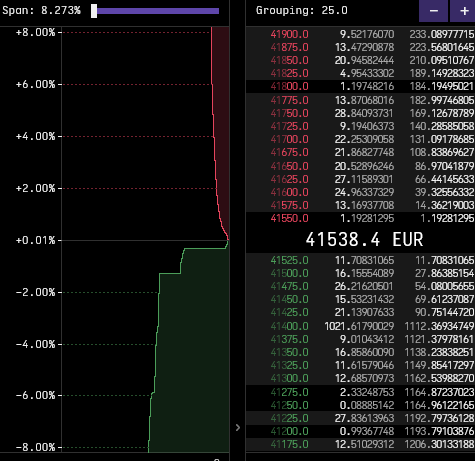Decrease grouping with the minus button
This screenshot has height=461, width=475.
click(433, 11)
